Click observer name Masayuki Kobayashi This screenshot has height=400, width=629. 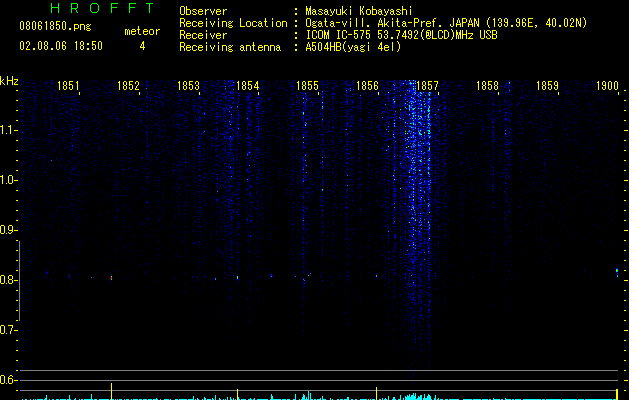tap(359, 11)
